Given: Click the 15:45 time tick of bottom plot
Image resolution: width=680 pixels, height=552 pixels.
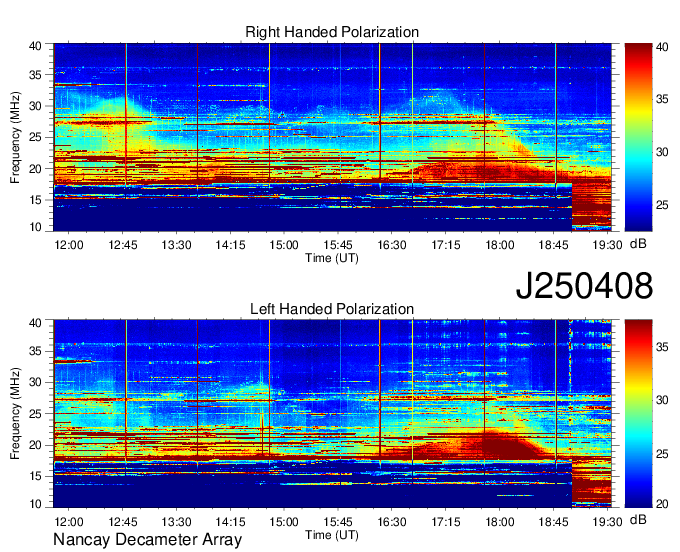Looking at the screenshot, I should point(338,522).
